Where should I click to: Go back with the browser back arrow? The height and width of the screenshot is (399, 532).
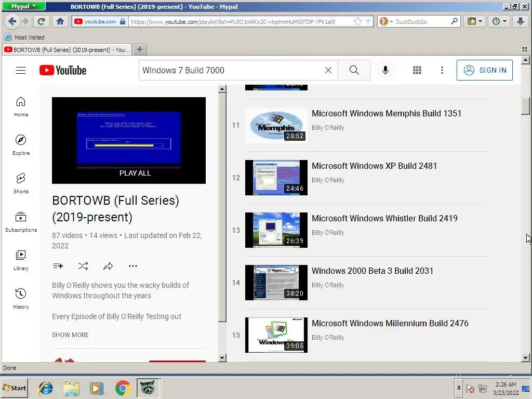12,21
